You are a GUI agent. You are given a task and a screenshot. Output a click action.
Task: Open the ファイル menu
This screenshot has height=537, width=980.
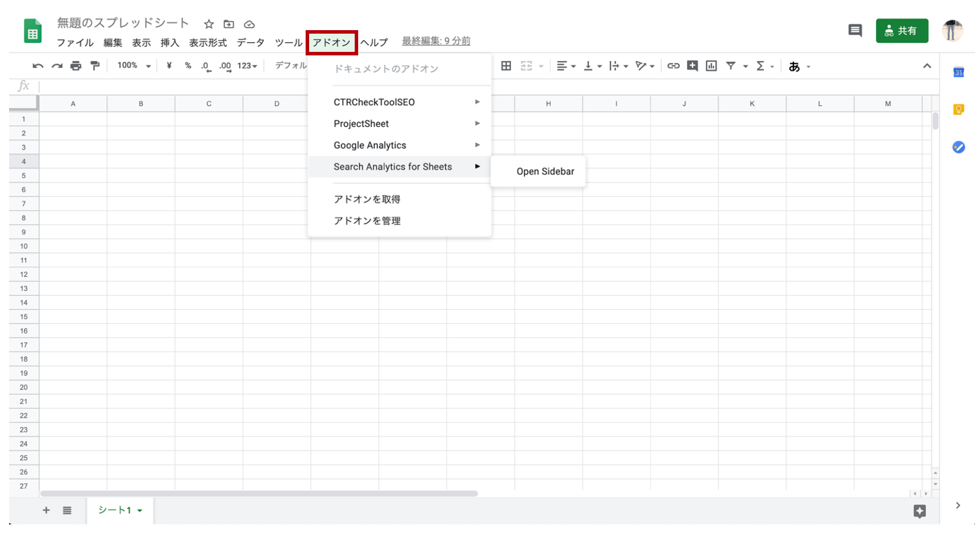pyautogui.click(x=75, y=43)
